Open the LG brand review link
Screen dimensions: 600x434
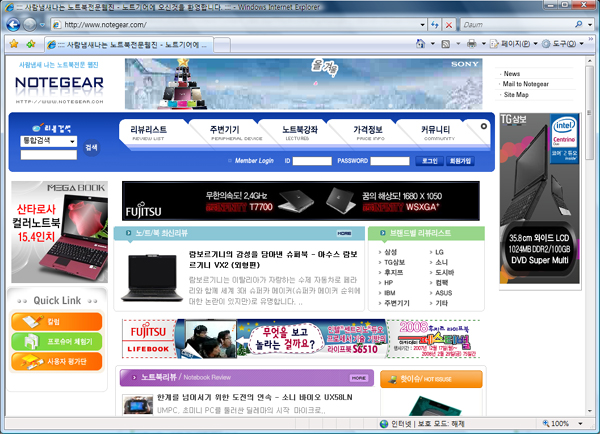[439, 252]
